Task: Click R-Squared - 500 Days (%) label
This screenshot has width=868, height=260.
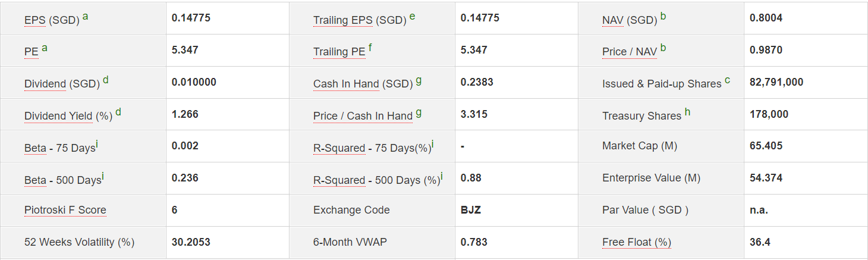Action: tap(339, 180)
